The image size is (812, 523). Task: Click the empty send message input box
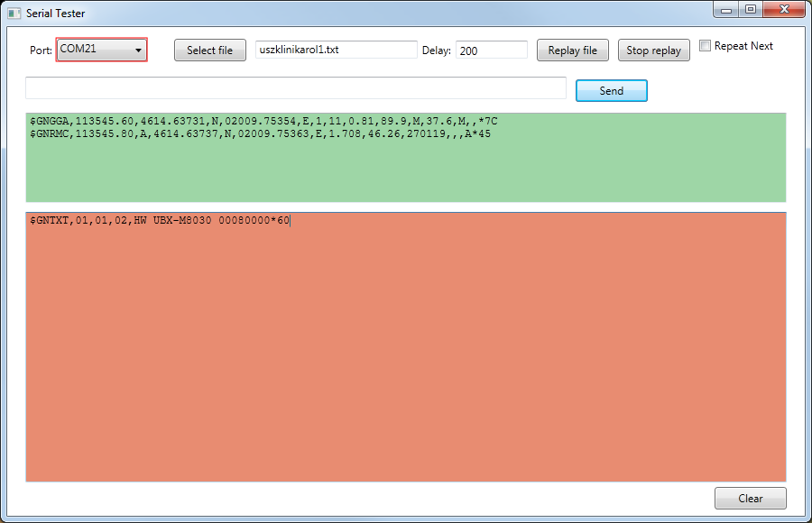(296, 88)
